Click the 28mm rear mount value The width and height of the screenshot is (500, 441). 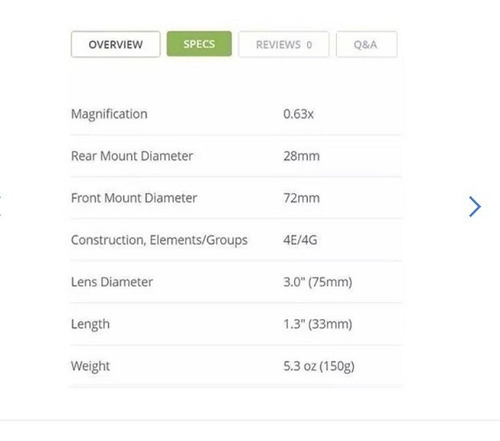(302, 156)
